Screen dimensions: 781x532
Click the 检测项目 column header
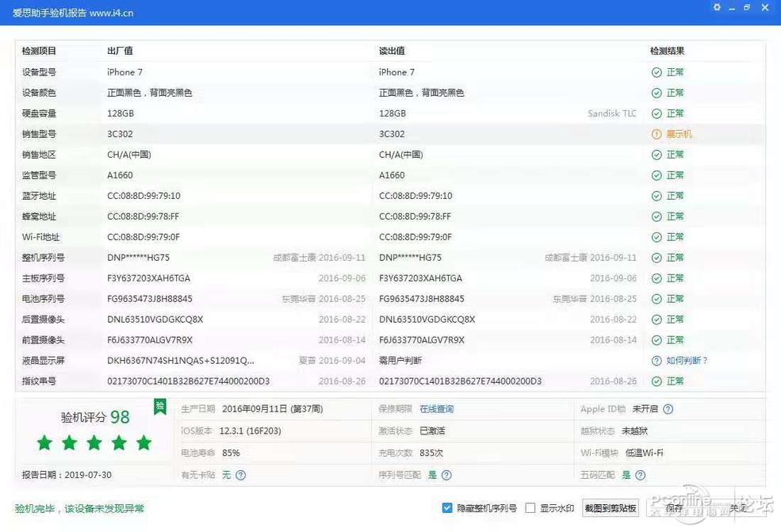click(39, 51)
